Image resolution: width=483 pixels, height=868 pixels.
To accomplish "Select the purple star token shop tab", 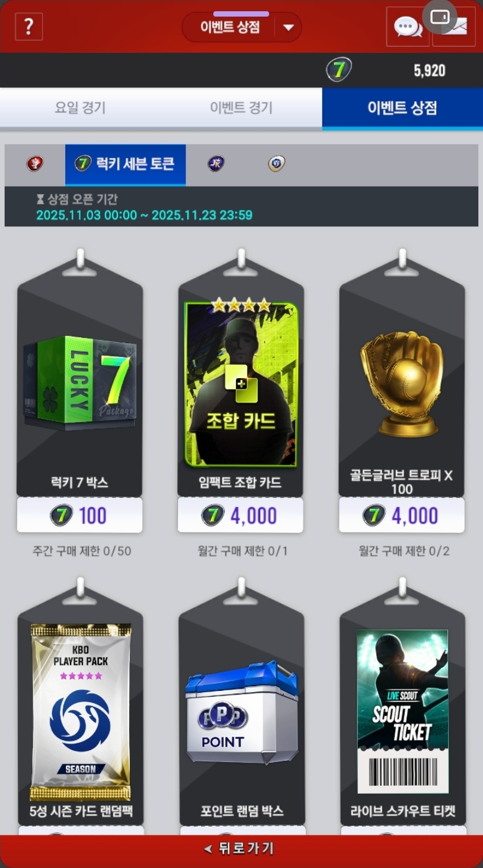I will tap(216, 164).
